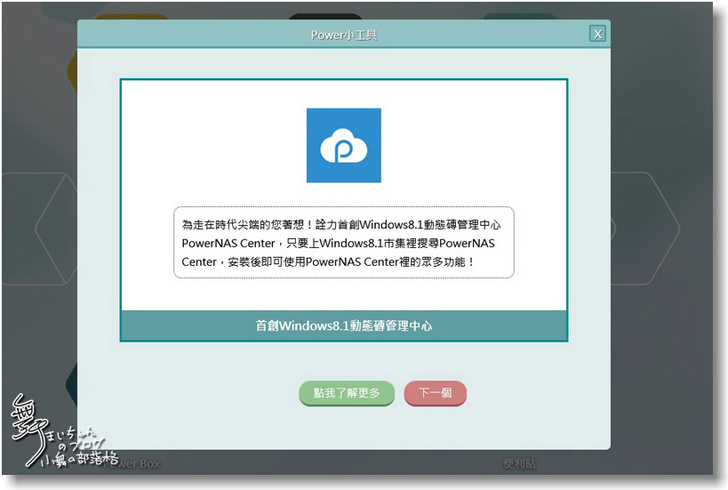Viewport: 728px width, 490px height.
Task: Click the PowerNAS Center description text box
Action: pyautogui.click(x=344, y=242)
